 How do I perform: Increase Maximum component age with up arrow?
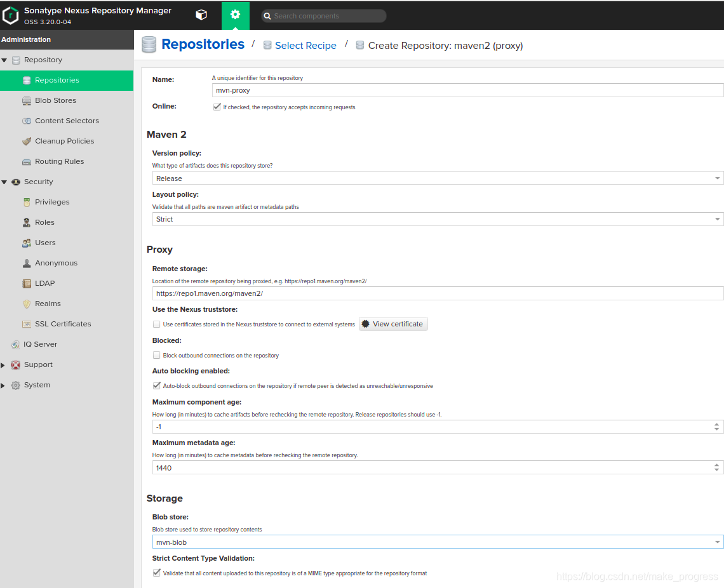click(716, 424)
